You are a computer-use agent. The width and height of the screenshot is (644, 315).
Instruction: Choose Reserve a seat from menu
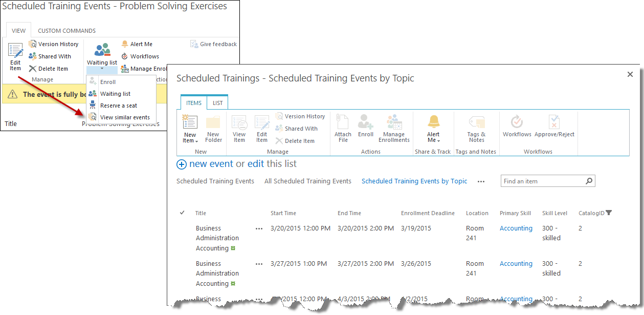[119, 106]
